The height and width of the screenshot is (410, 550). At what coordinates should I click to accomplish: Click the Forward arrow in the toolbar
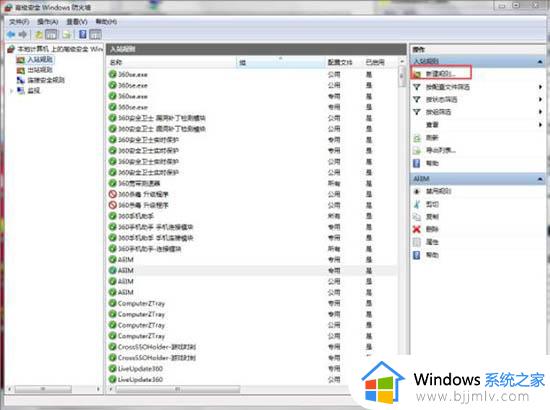pyautogui.click(x=23, y=34)
